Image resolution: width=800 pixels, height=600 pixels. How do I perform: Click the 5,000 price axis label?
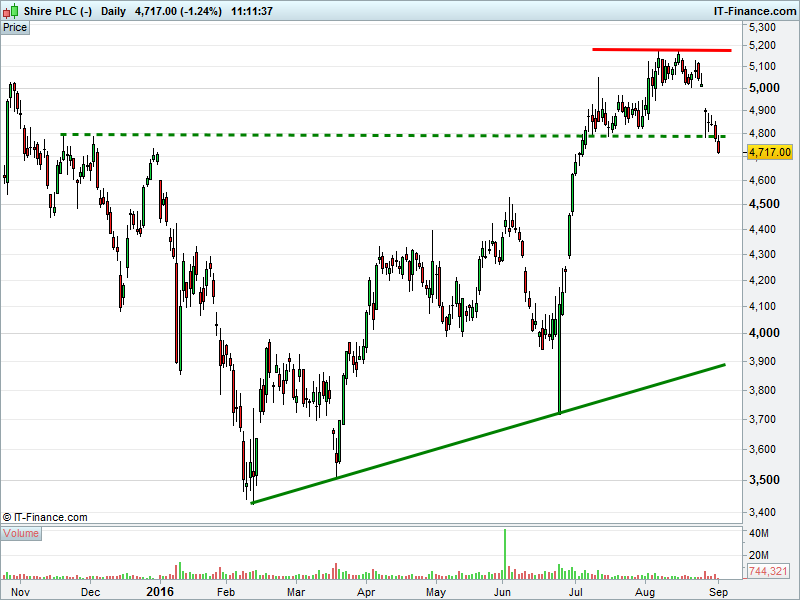pyautogui.click(x=764, y=88)
